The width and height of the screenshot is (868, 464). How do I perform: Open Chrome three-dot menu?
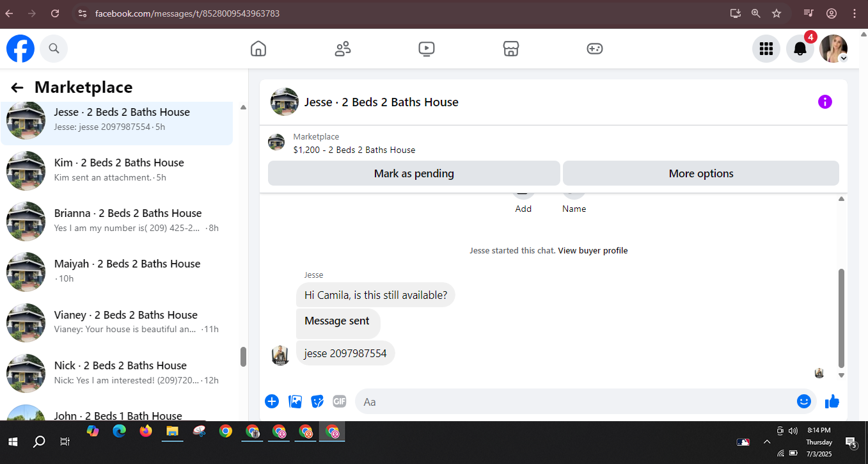coord(855,13)
